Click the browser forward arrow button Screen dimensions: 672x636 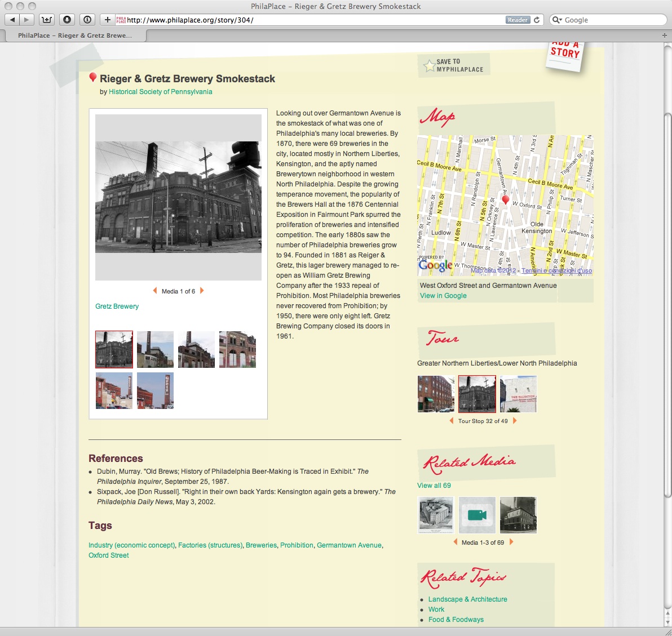click(26, 20)
